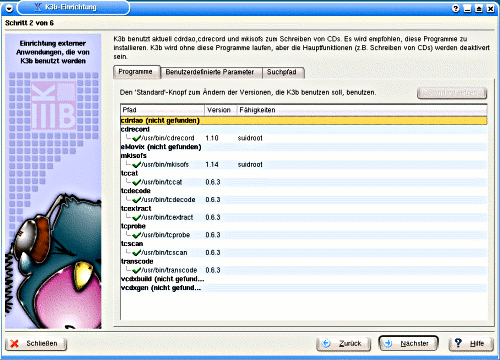Click the green checkmark next to /usr/bin/mkisofs

(x=136, y=164)
